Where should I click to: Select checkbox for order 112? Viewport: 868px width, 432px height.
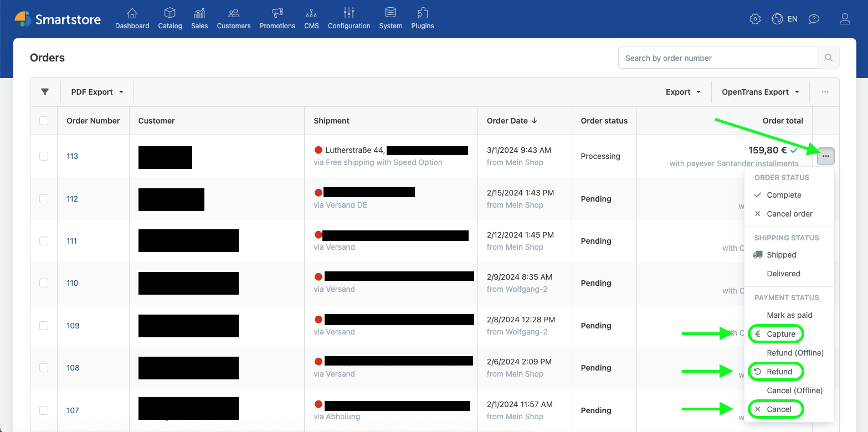coord(44,199)
